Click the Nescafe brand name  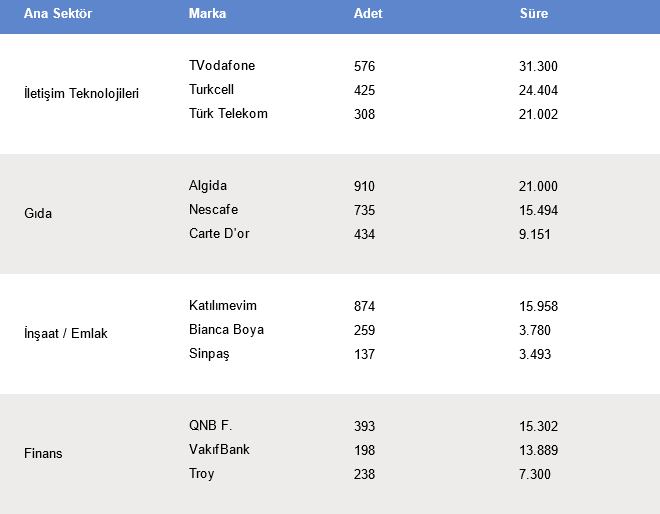click(213, 210)
